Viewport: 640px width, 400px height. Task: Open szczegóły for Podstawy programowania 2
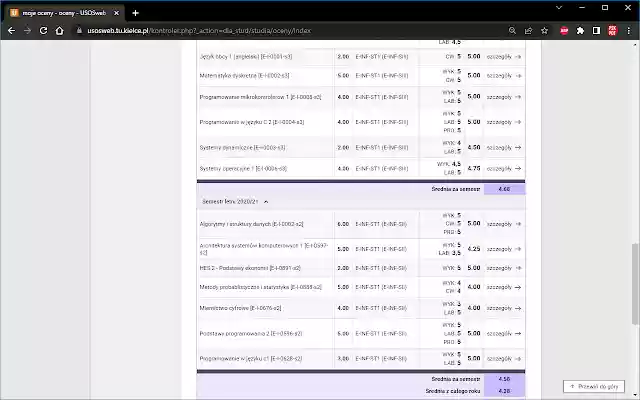tap(504, 333)
